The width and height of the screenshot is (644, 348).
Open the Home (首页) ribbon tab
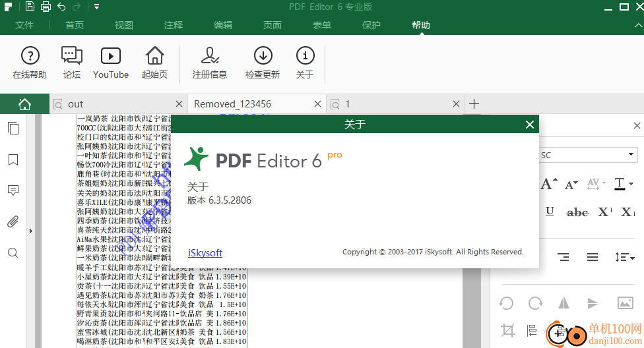(75, 25)
